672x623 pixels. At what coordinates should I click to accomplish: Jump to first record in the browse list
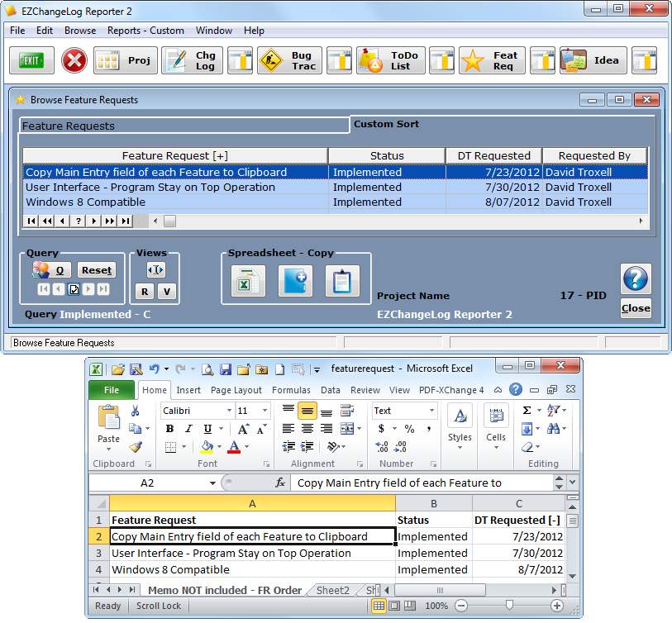point(31,221)
